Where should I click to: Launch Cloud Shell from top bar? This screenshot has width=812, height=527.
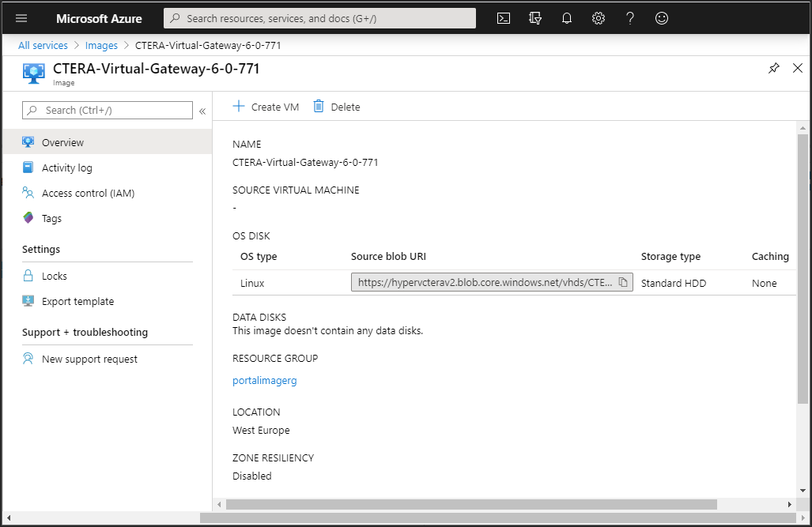pos(504,19)
